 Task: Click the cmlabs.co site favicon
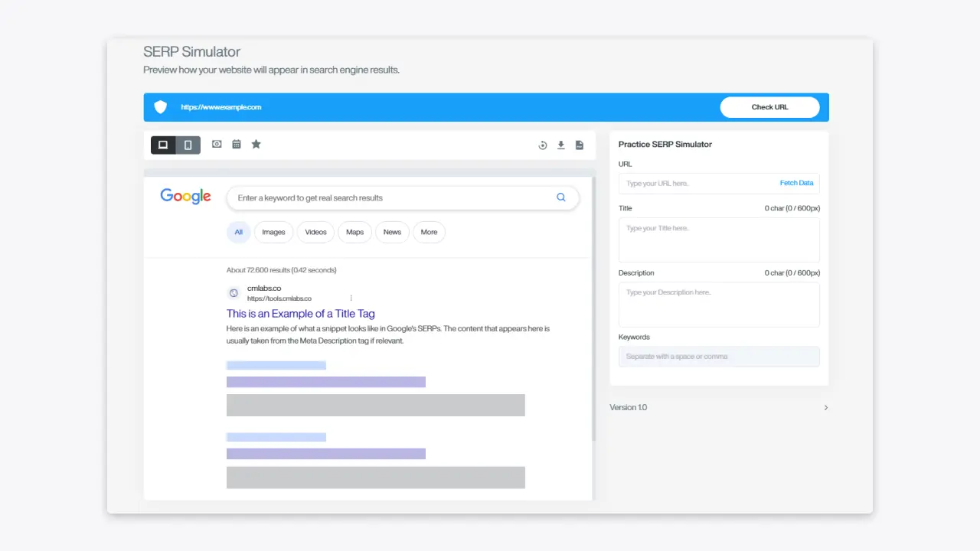[x=234, y=293]
